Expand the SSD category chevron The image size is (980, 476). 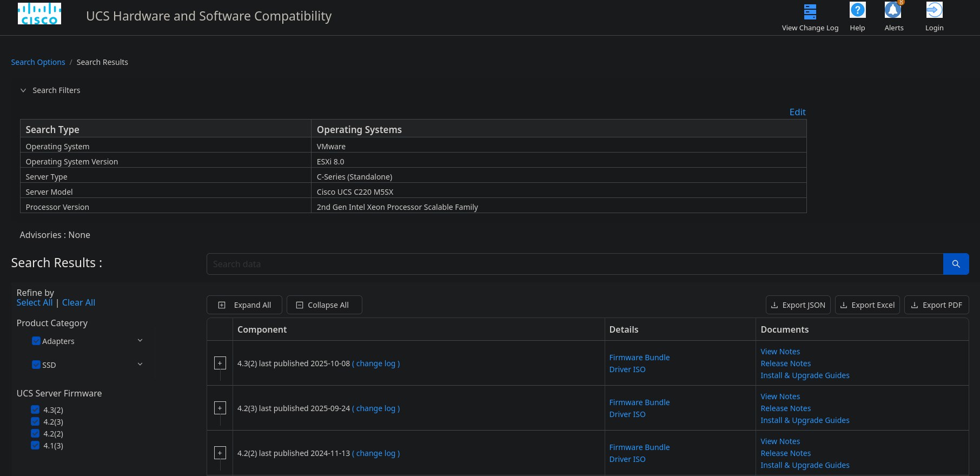coord(140,364)
